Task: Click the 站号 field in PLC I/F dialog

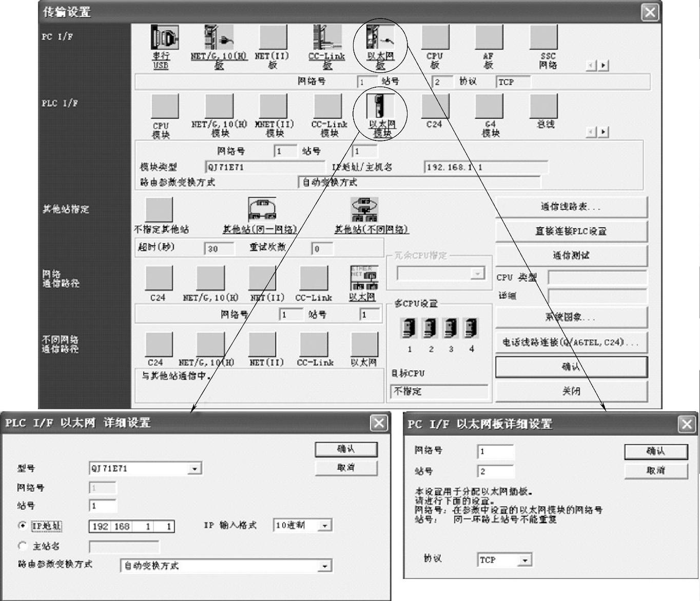Action: click(x=103, y=506)
